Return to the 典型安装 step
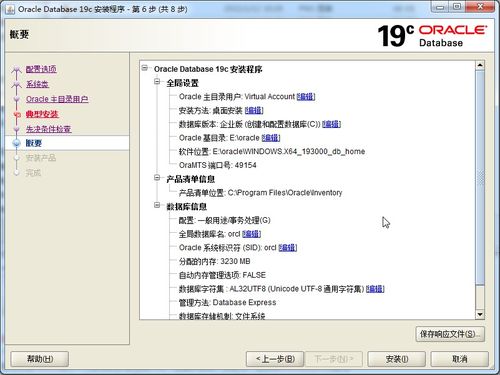 (x=42, y=114)
